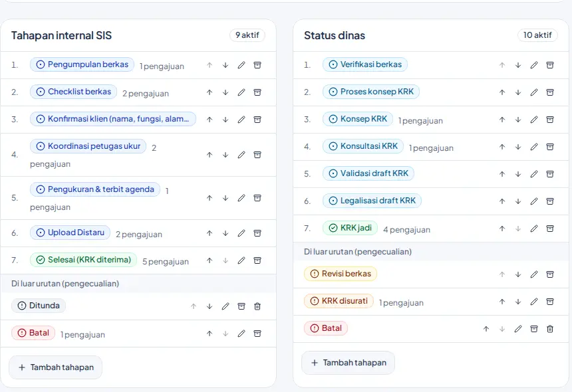Edit the Verifikasi berkas status

click(x=534, y=65)
